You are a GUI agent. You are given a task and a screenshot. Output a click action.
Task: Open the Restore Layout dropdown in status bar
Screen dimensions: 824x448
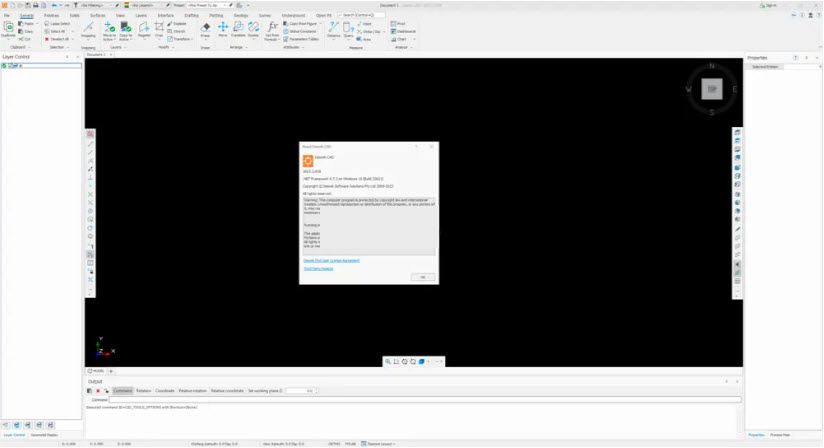(x=378, y=444)
